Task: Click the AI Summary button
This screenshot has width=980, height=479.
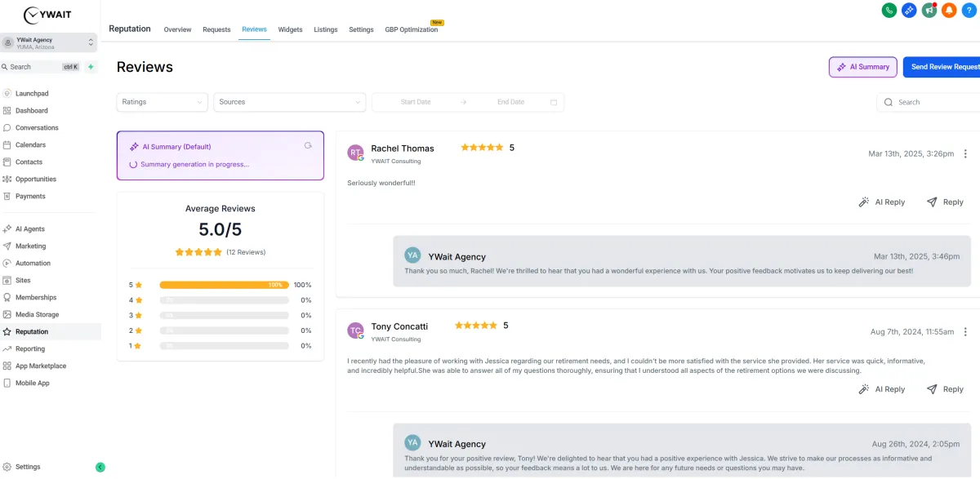Action: tap(863, 67)
